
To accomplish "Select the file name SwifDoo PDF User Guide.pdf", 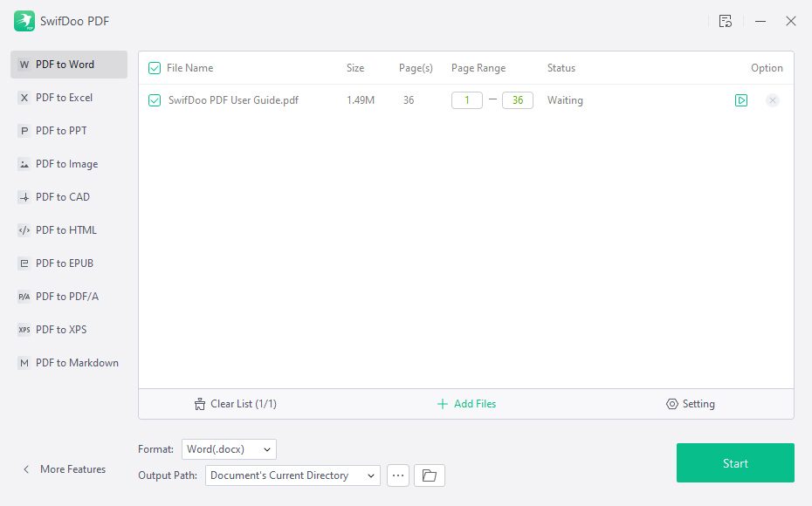I will click(x=233, y=100).
